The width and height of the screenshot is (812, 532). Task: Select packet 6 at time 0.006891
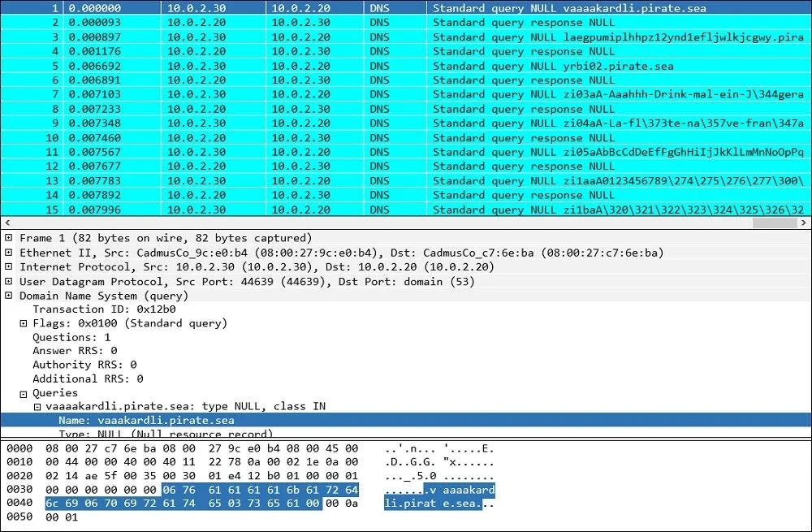406,80
